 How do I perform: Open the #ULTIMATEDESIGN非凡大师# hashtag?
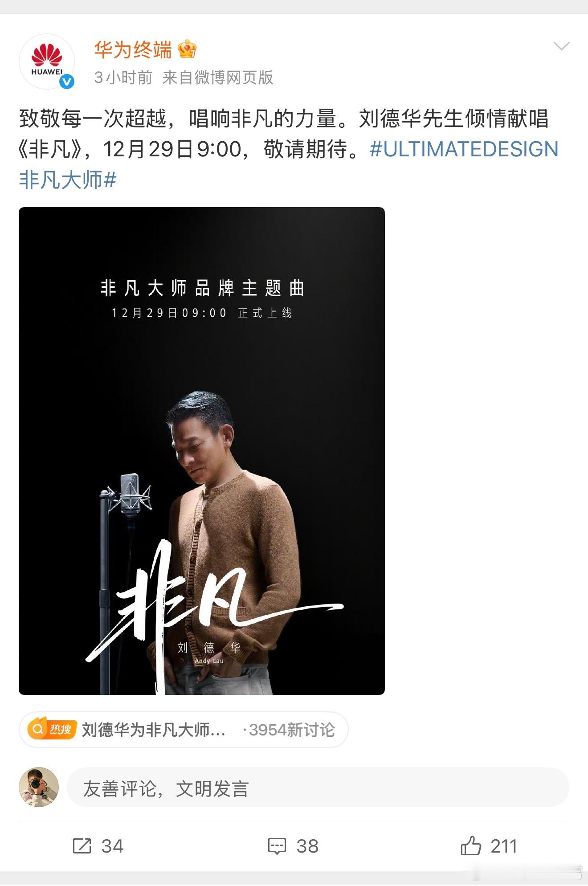[x=289, y=164]
